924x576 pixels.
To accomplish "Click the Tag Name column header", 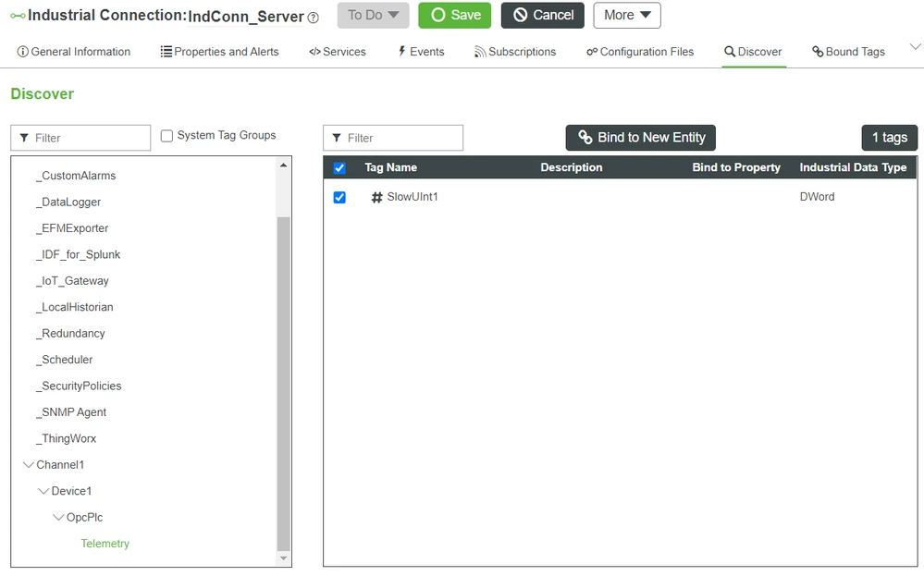I will pyautogui.click(x=390, y=167).
